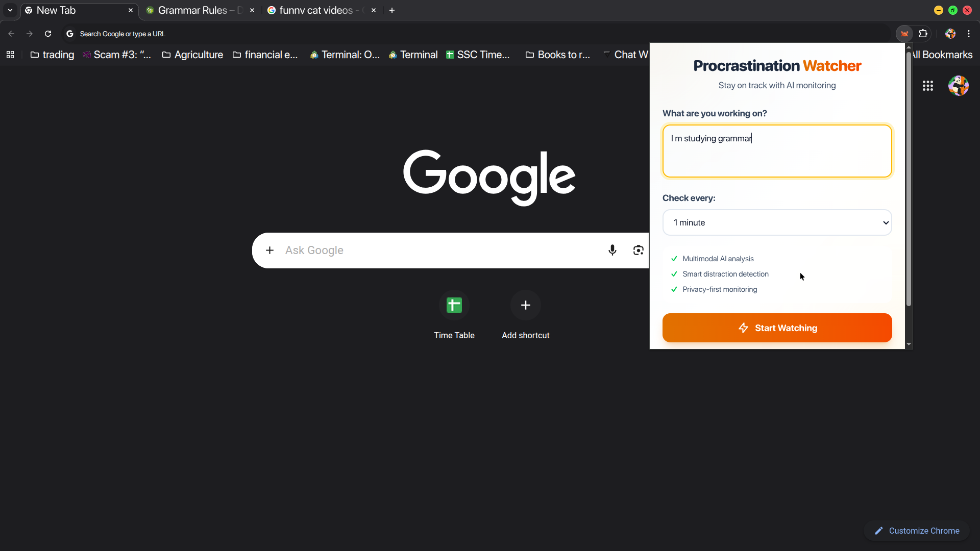Expand the Check every interval dropdown
Screen dimensions: 980x551
776,222
